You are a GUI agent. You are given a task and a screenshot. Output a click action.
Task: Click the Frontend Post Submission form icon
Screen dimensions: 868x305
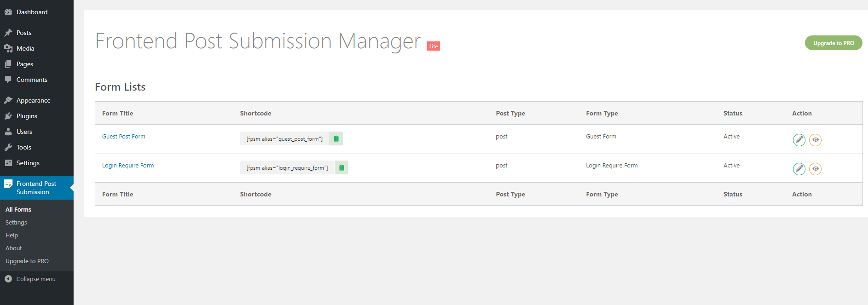pos(8,184)
